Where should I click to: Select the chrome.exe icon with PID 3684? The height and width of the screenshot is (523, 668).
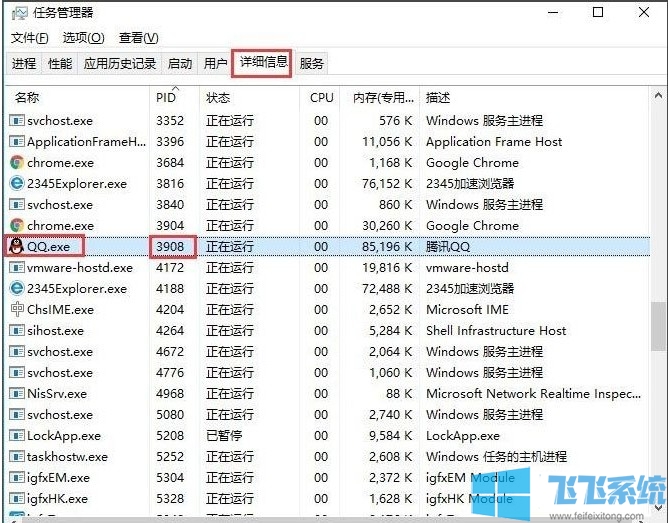(17, 163)
